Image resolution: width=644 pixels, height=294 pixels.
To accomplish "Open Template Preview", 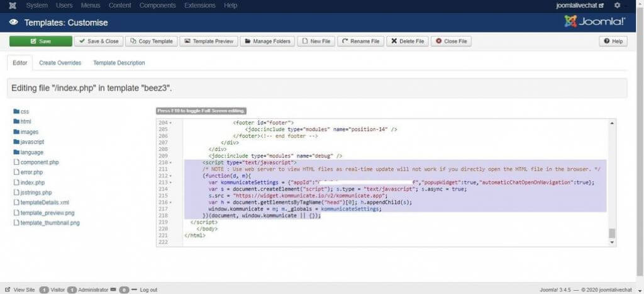I will [209, 42].
